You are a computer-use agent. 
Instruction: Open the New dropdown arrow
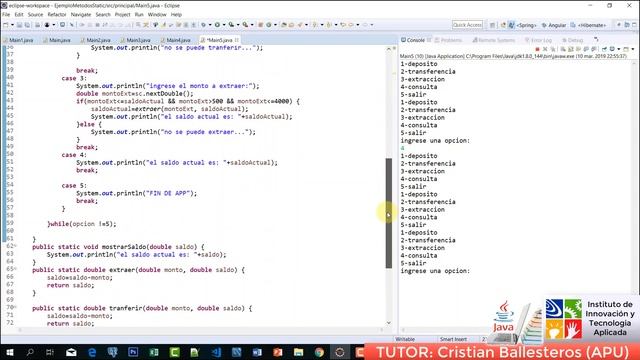pyautogui.click(x=12, y=25)
